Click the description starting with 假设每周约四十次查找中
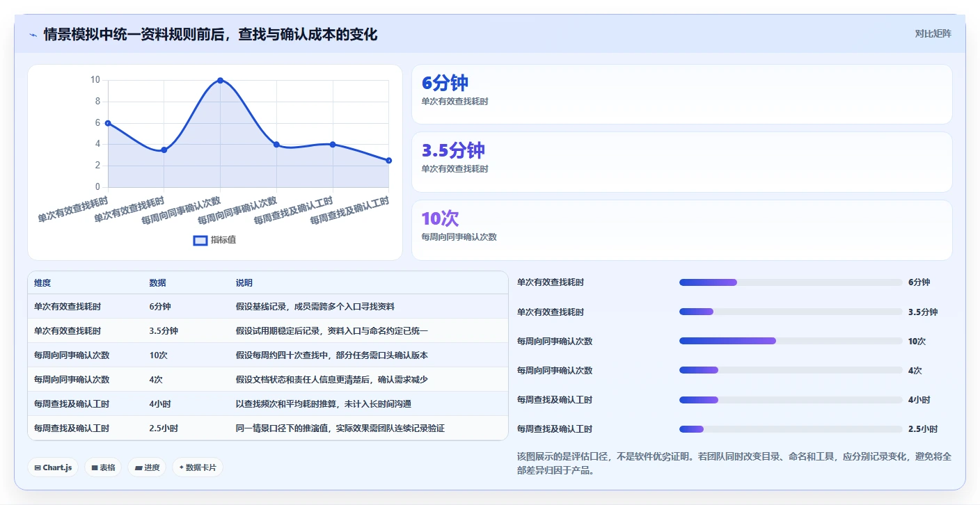This screenshot has height=505, width=980. point(332,355)
